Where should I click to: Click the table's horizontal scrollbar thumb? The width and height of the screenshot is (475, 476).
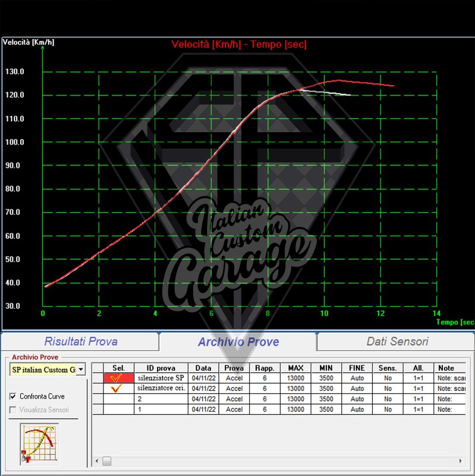pyautogui.click(x=107, y=461)
